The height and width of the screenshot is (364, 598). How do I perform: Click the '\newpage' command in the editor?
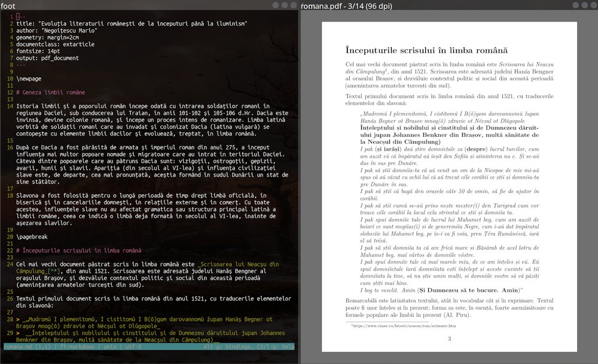(x=29, y=78)
